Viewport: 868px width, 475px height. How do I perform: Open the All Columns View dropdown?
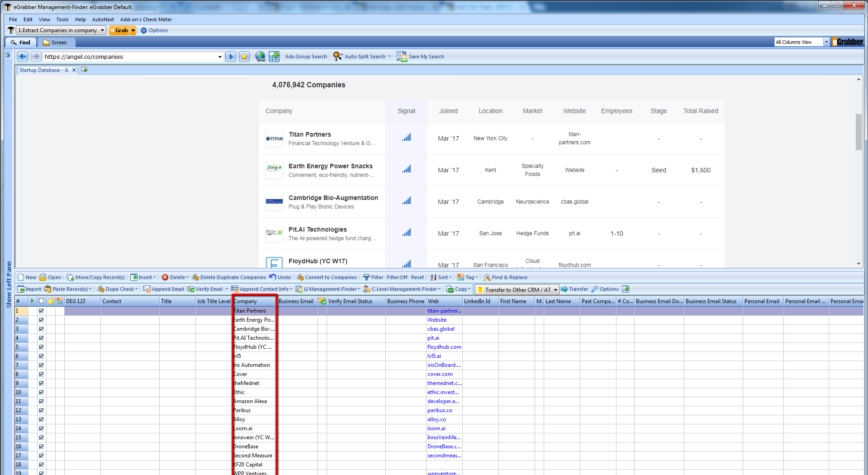click(826, 42)
